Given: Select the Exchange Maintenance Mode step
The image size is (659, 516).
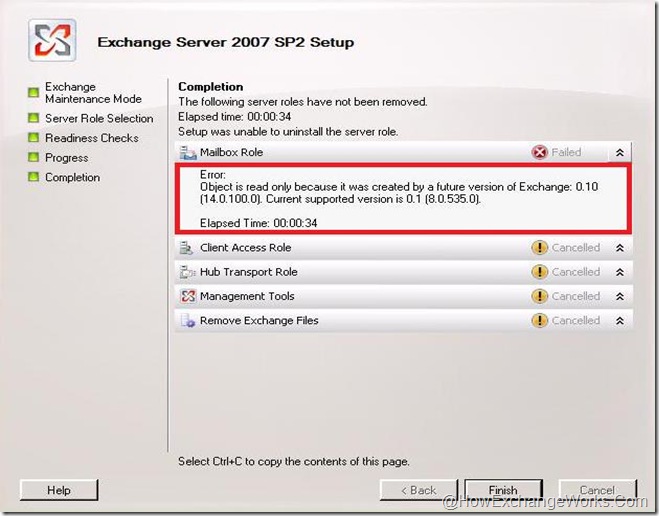Looking at the screenshot, I should coord(93,93).
